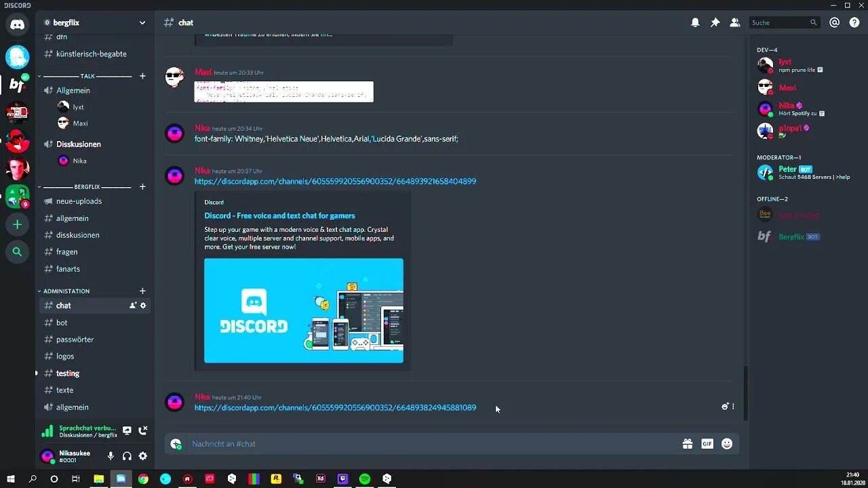Screen dimensions: 868x488
Task: Create channel in ADMINISTATION category
Action: (142, 291)
